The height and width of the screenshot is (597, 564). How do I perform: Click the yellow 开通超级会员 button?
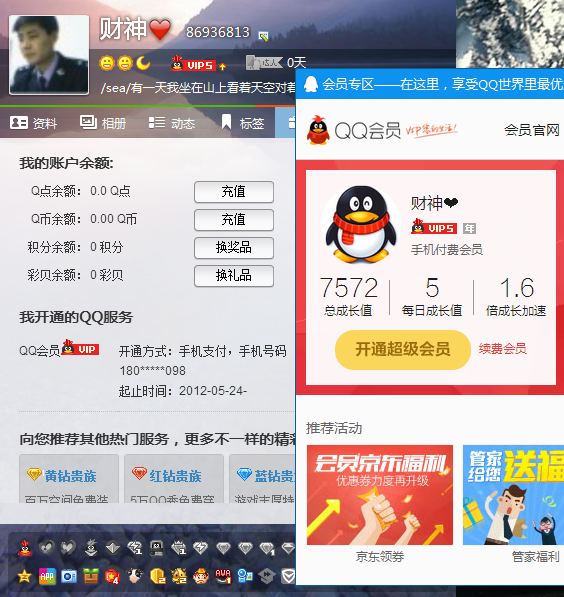coord(403,350)
